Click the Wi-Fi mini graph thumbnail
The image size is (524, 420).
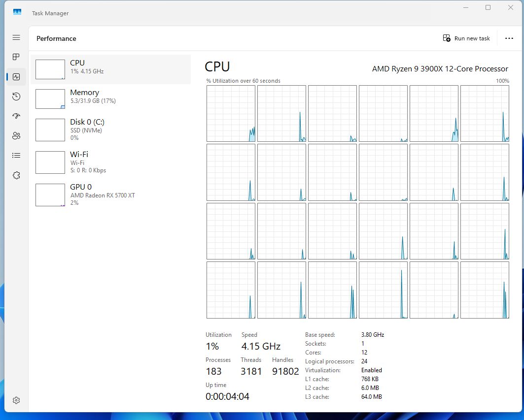[x=50, y=162]
